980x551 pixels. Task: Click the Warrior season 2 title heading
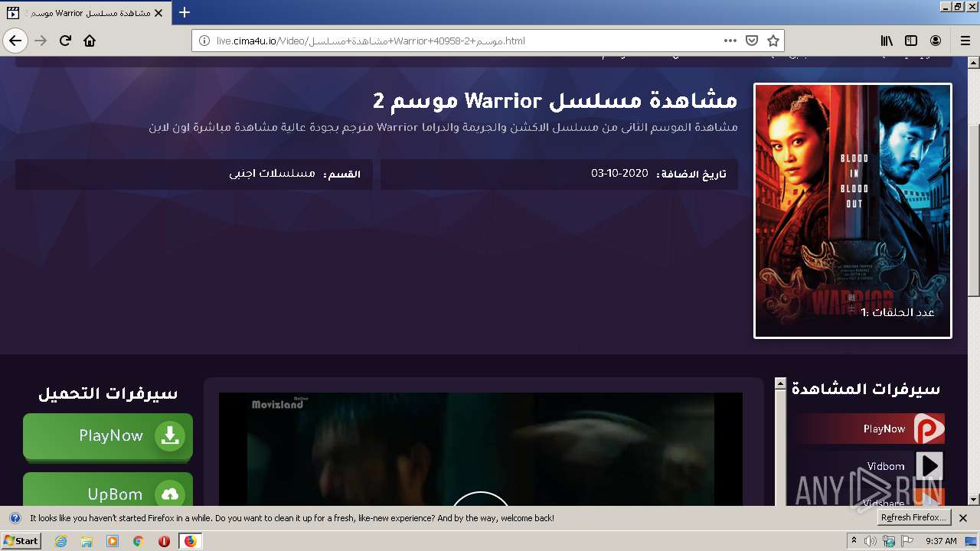click(555, 100)
